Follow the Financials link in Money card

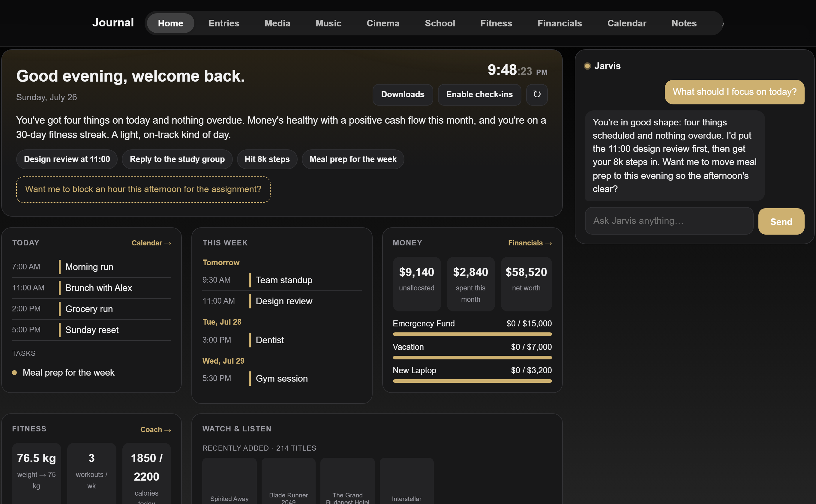click(530, 243)
